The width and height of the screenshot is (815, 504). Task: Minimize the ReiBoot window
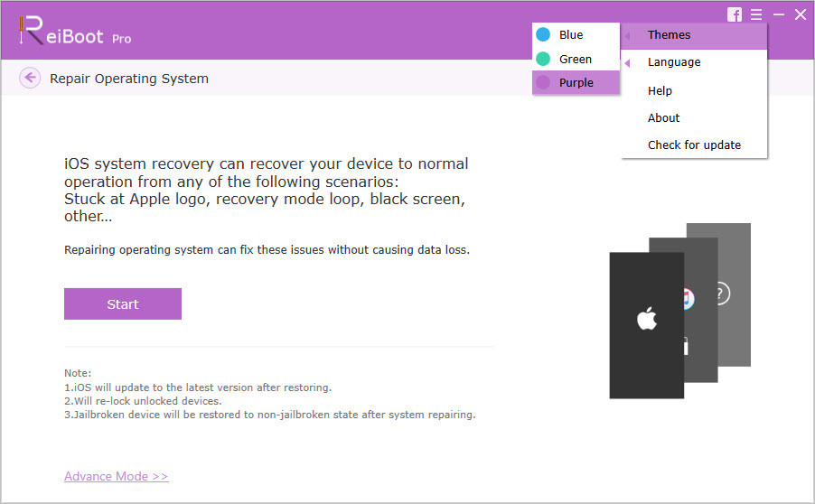point(779,14)
